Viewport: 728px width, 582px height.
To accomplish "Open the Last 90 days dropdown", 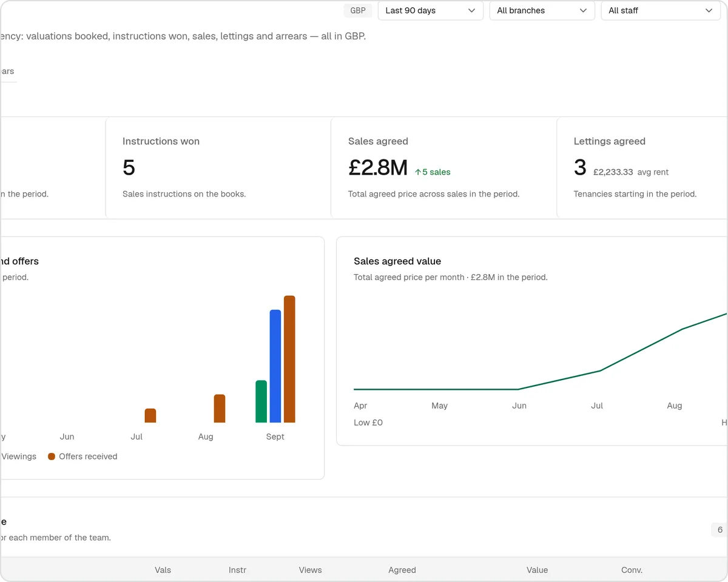I will pyautogui.click(x=430, y=10).
